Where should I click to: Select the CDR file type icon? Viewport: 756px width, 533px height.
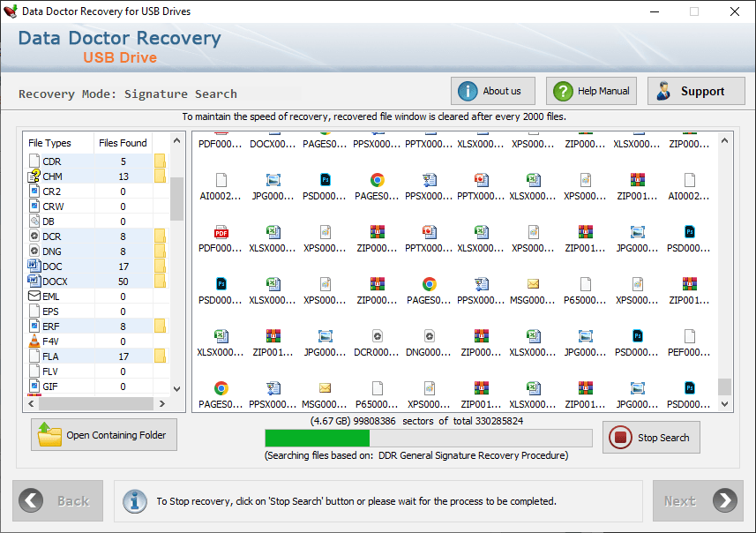(34, 161)
